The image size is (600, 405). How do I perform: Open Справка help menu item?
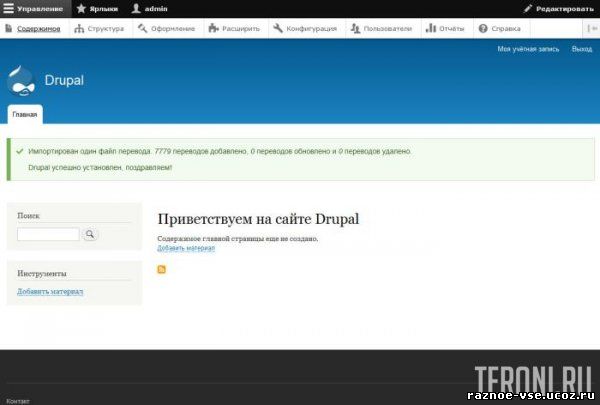coord(500,28)
